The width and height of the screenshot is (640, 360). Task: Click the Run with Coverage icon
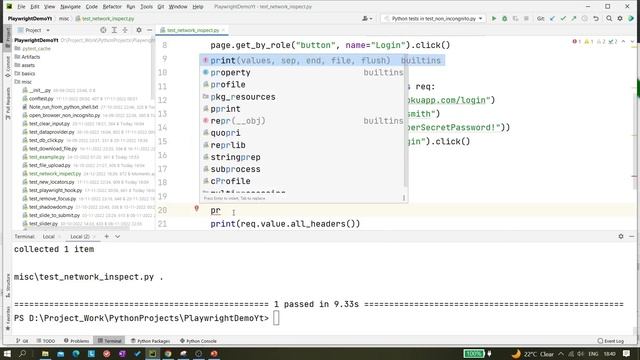(x=516, y=18)
